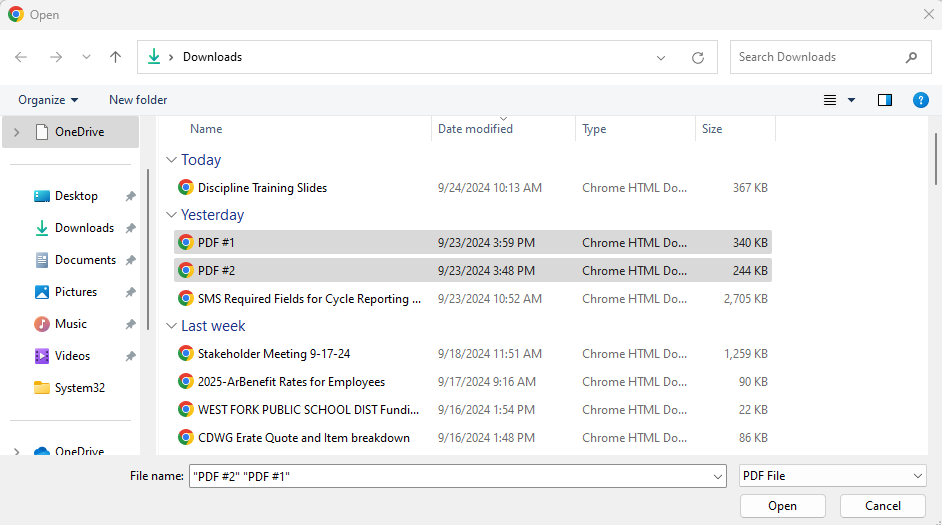Open the PDF File type filter dropdown

pos(833,476)
